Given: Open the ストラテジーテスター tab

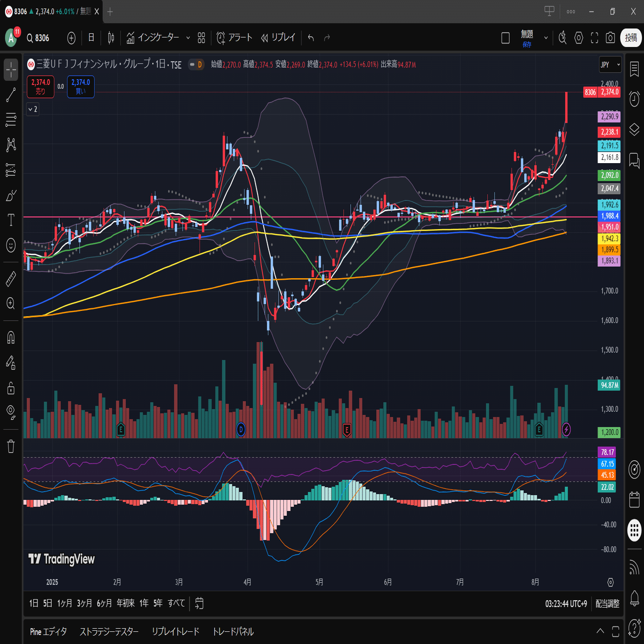Looking at the screenshot, I should pyautogui.click(x=109, y=631).
